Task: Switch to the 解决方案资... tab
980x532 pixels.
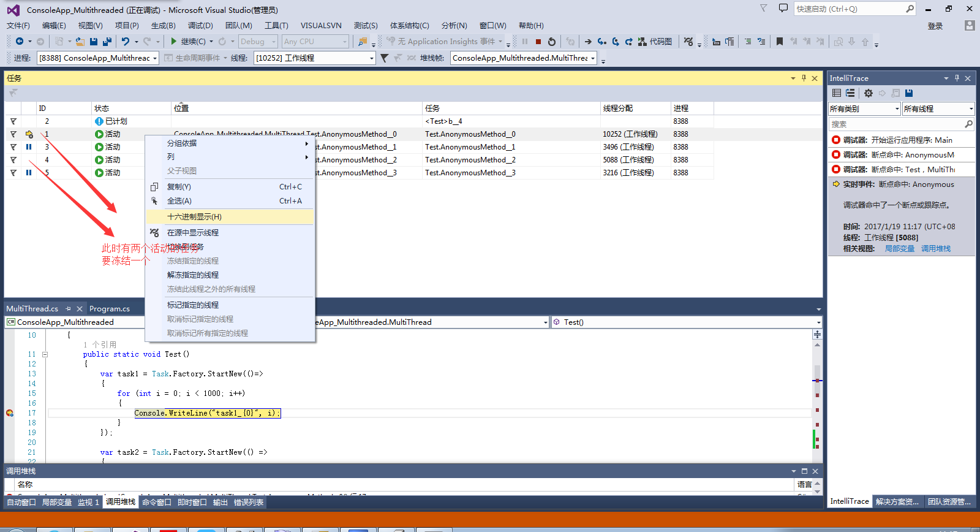Action: [x=897, y=501]
